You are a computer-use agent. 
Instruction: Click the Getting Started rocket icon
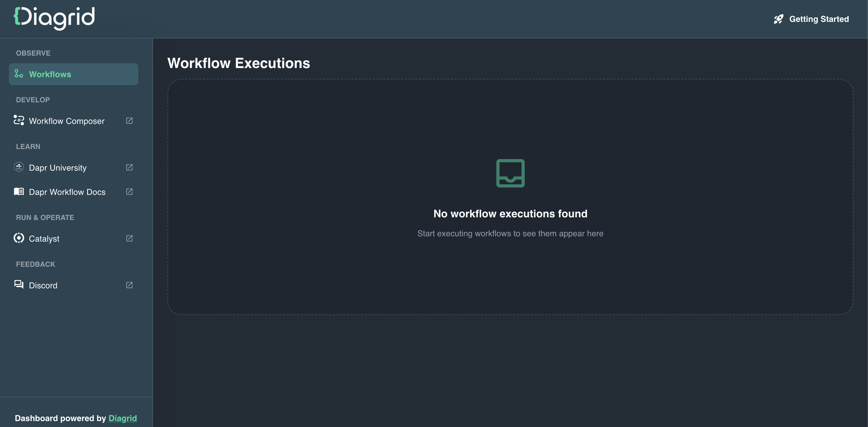pyautogui.click(x=778, y=19)
